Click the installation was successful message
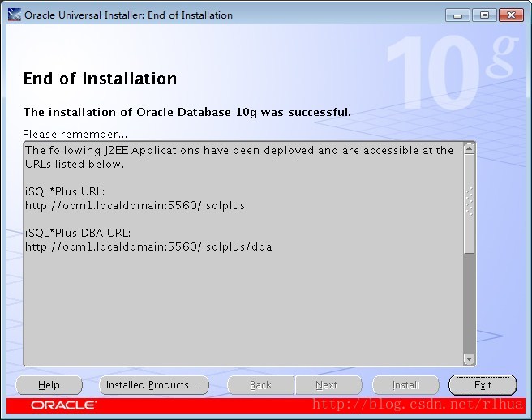Viewport: 532px width, 420px height. [x=187, y=112]
